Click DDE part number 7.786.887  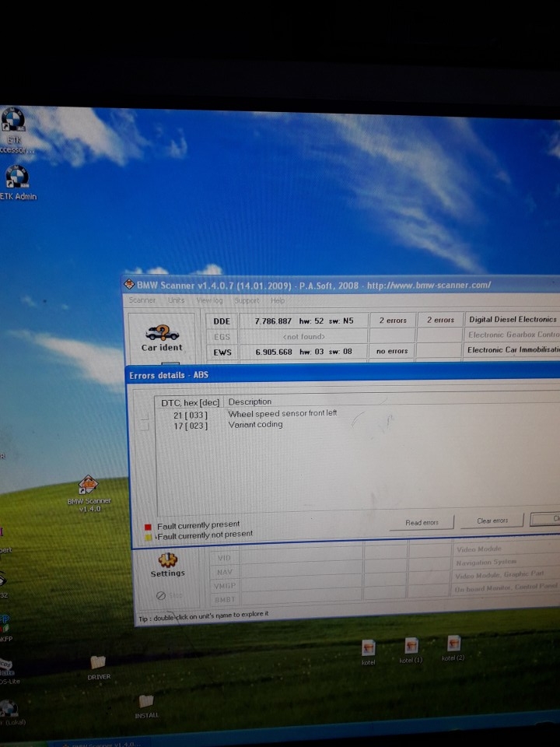coord(273,321)
